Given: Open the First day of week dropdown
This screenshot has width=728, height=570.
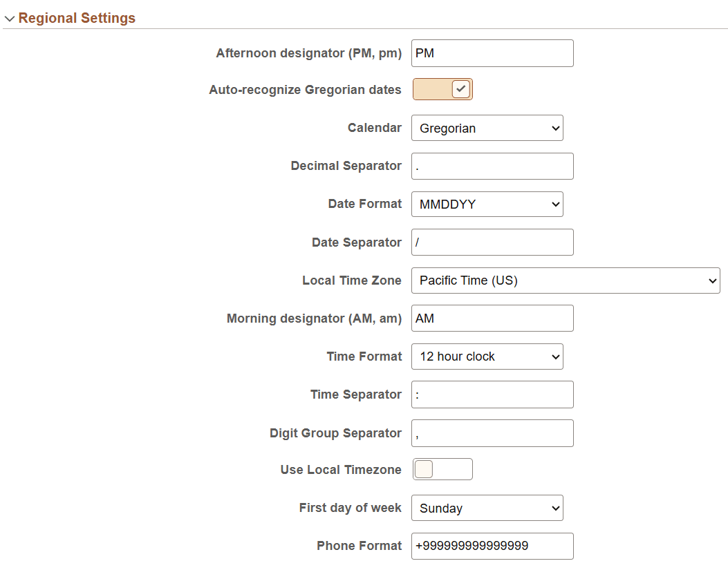Looking at the screenshot, I should (487, 508).
